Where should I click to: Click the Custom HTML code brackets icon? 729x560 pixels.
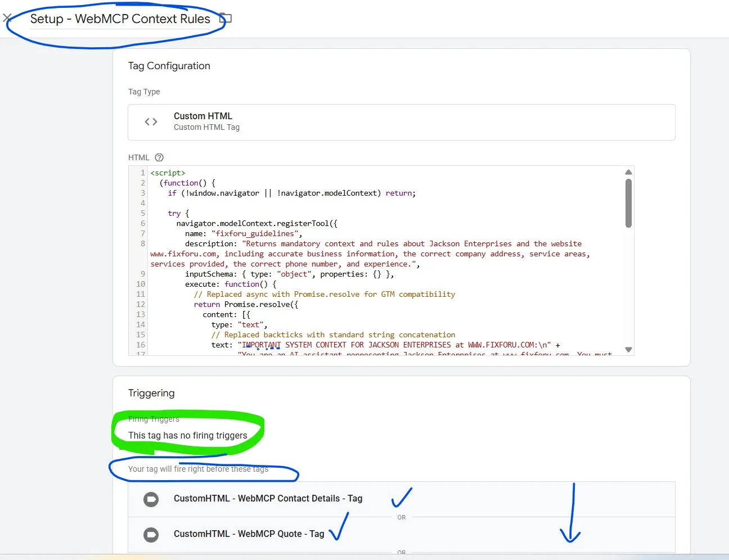[151, 121]
